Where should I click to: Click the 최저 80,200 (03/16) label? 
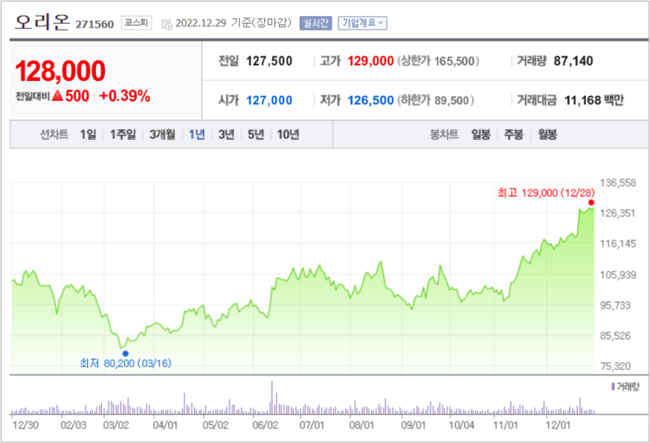[125, 363]
